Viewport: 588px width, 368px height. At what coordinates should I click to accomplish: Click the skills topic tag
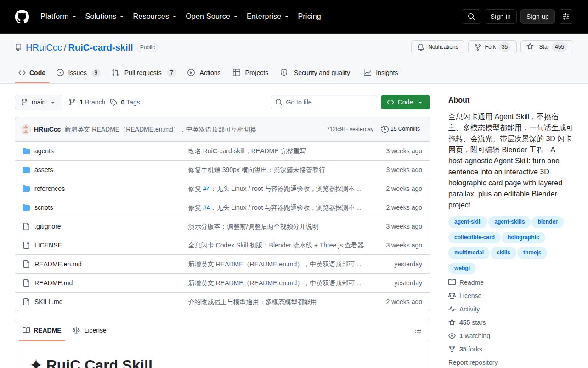pyautogui.click(x=503, y=253)
